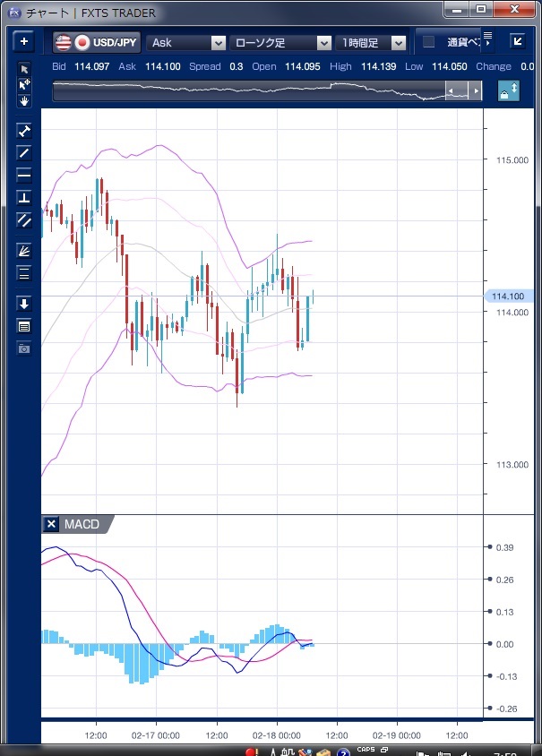Close the MACD indicator panel
The width and height of the screenshot is (542, 756).
tap(51, 524)
